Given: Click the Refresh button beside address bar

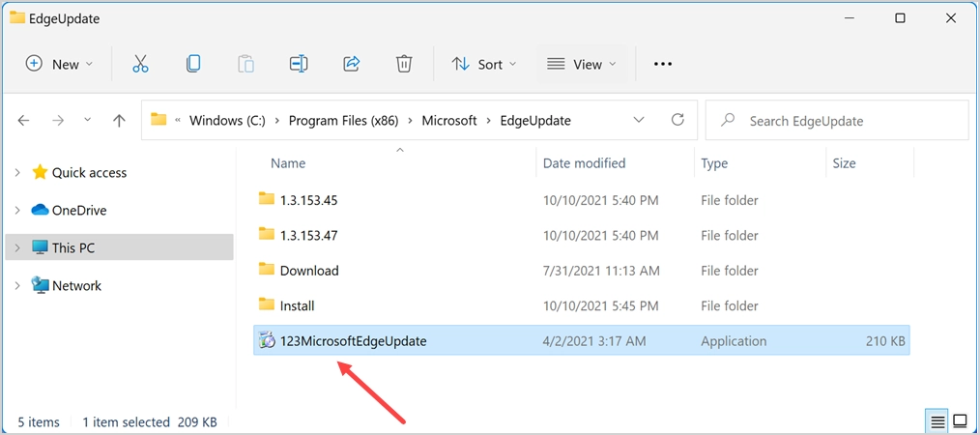Looking at the screenshot, I should click(x=678, y=120).
